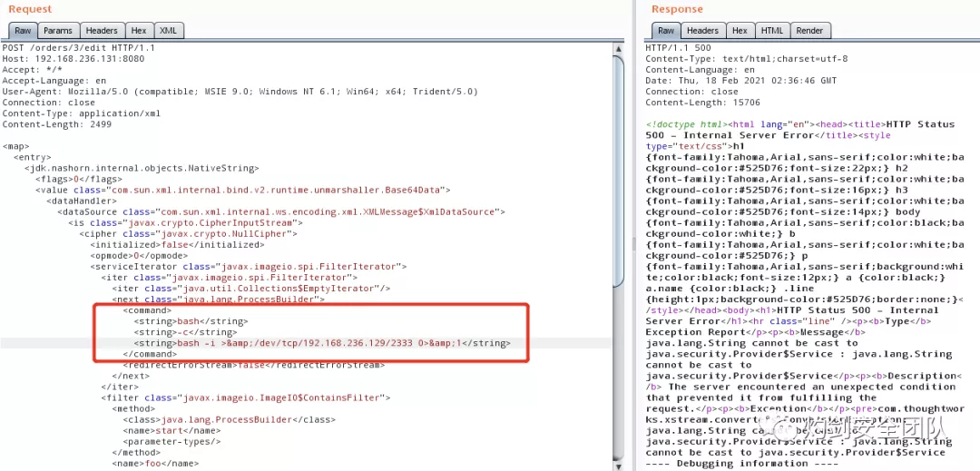Image resolution: width=980 pixels, height=471 pixels.
Task: Open the Request Params tab
Action: [x=58, y=31]
